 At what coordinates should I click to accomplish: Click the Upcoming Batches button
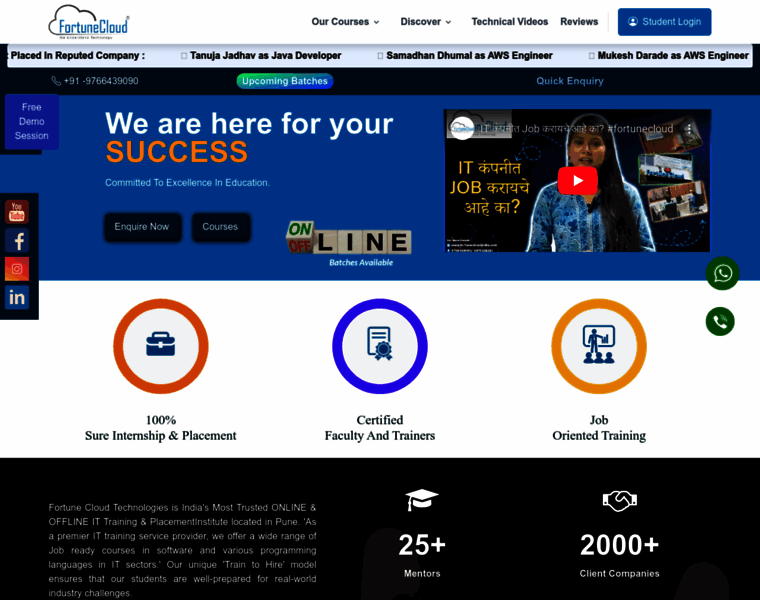pos(285,81)
